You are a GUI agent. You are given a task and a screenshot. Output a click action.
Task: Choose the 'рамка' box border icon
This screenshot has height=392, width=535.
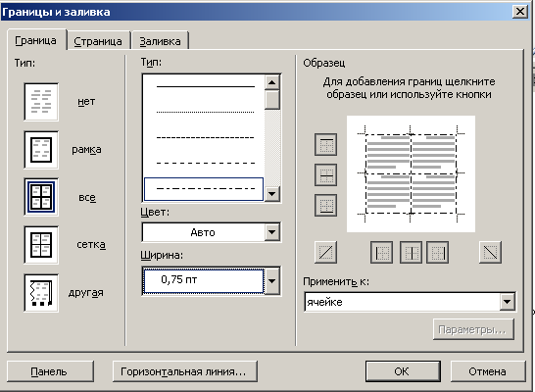41,150
